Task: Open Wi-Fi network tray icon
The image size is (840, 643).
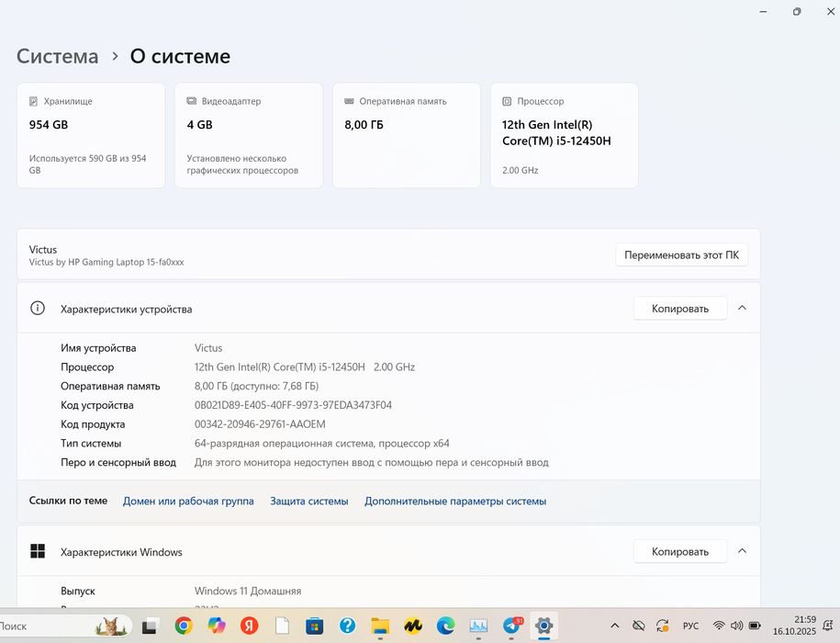Action: click(x=720, y=626)
